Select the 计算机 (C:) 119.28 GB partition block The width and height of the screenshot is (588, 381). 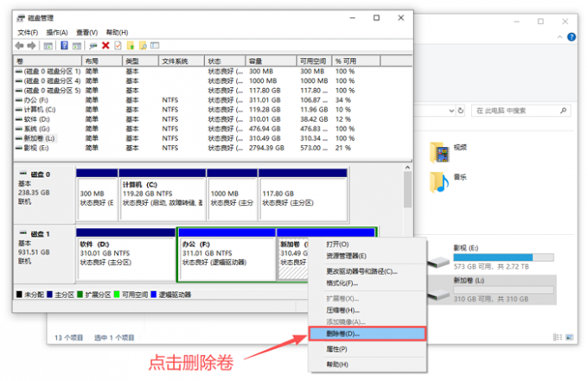[x=163, y=194]
